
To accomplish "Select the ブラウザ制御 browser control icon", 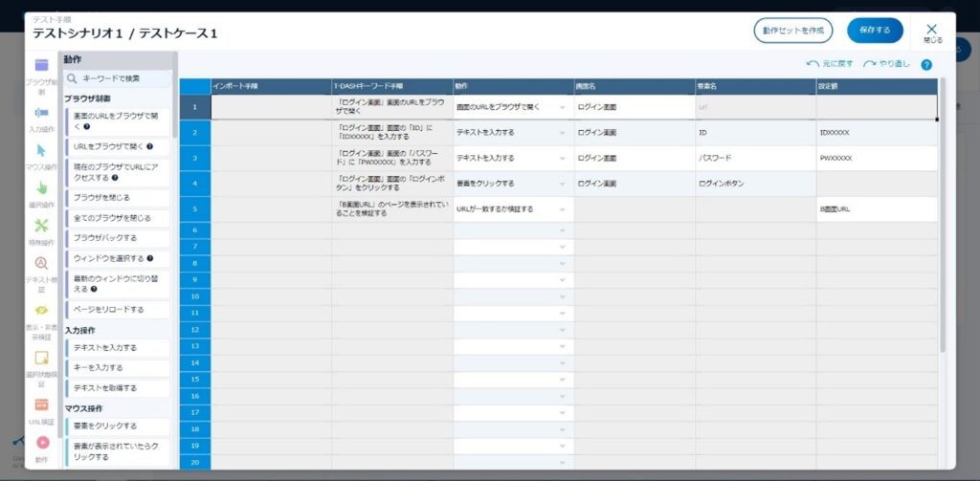I will click(41, 65).
